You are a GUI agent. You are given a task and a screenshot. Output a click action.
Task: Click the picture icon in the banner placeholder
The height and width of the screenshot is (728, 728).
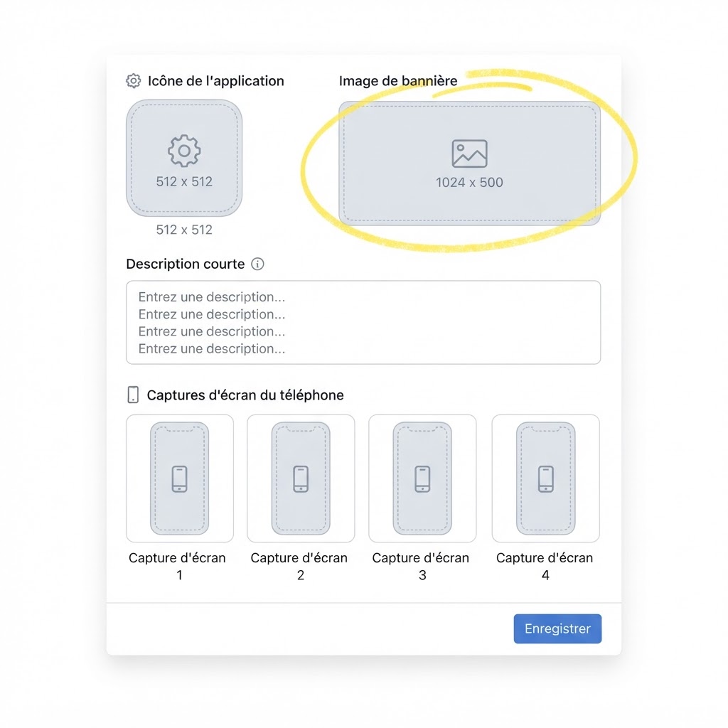[469, 154]
